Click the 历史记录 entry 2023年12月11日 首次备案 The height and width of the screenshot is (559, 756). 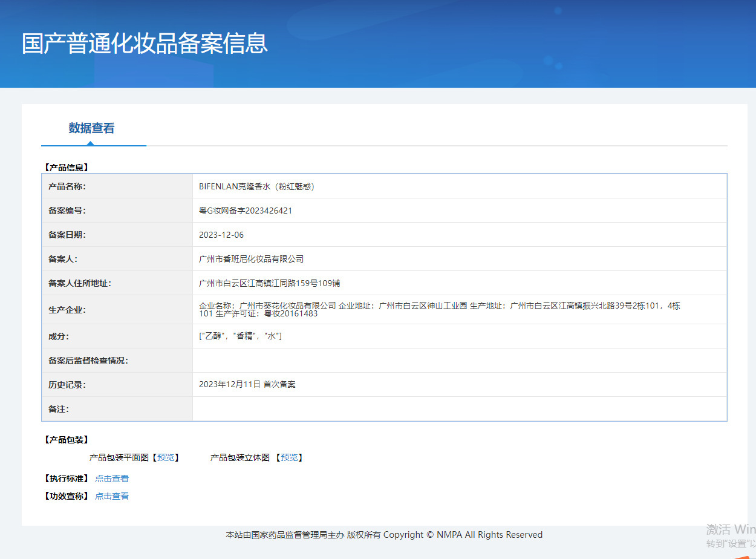[247, 385]
